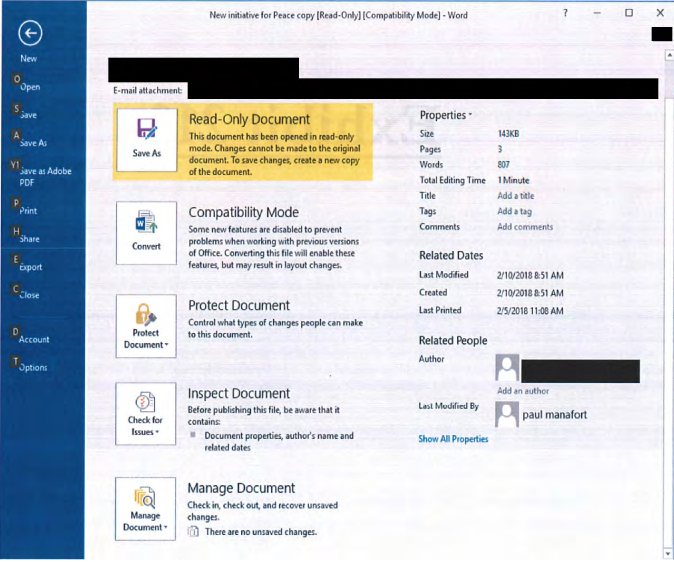
Task: Click the Add a tag field
Action: (515, 211)
